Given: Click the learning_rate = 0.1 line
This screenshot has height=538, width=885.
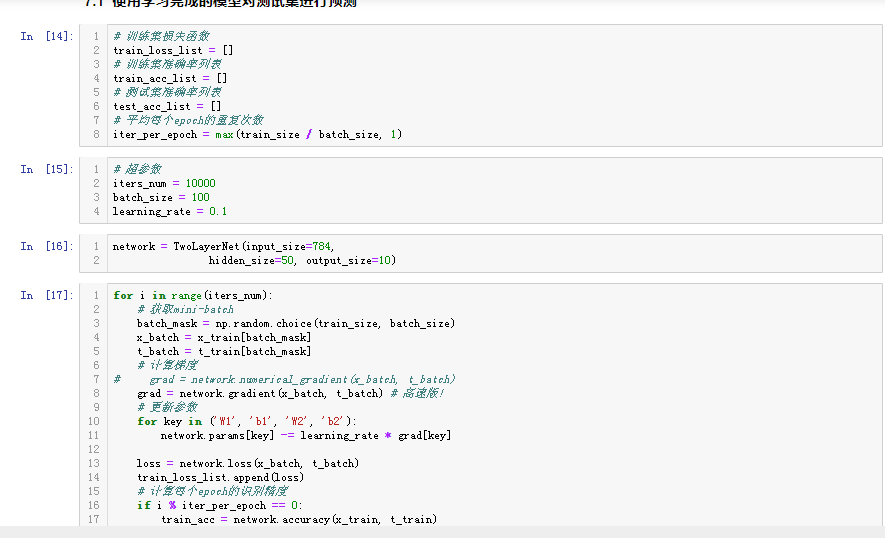Looking at the screenshot, I should click(x=170, y=211).
